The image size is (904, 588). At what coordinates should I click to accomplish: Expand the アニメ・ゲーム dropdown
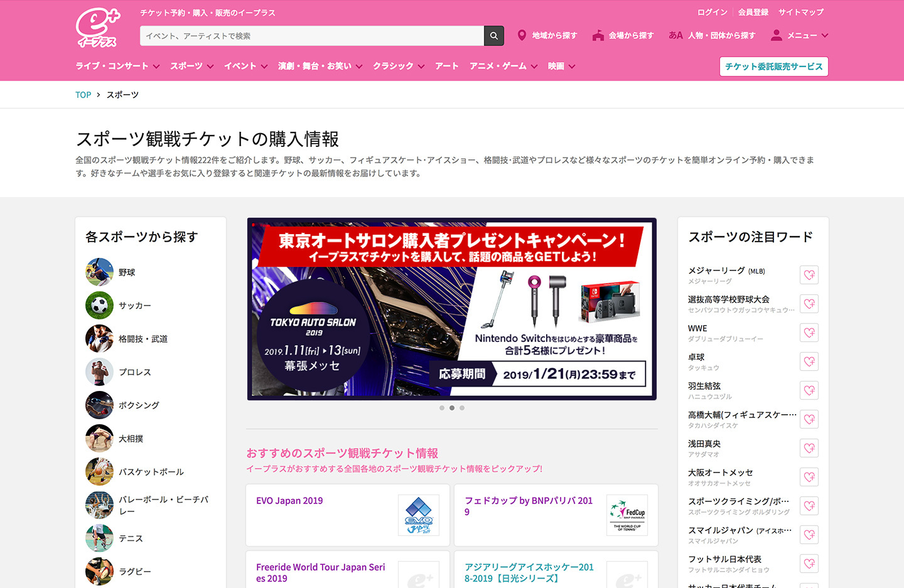503,66
